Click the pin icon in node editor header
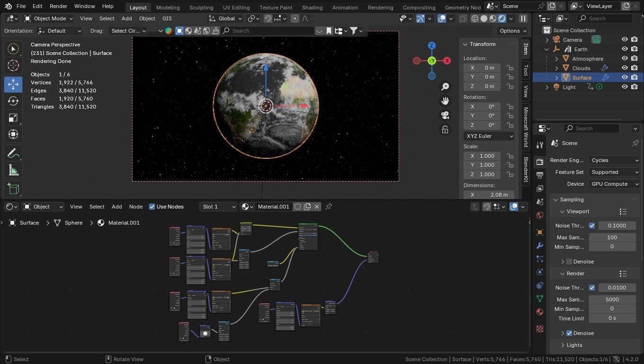Viewport: 644px width, 364px height. [329, 207]
